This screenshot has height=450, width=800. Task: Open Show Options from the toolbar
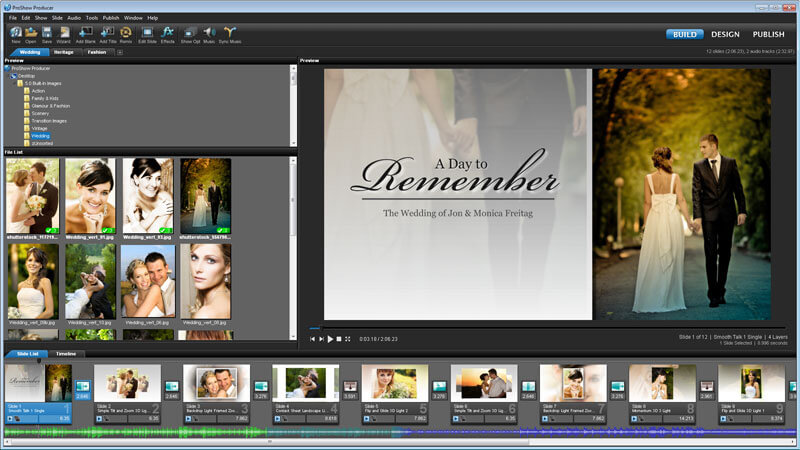(190, 34)
